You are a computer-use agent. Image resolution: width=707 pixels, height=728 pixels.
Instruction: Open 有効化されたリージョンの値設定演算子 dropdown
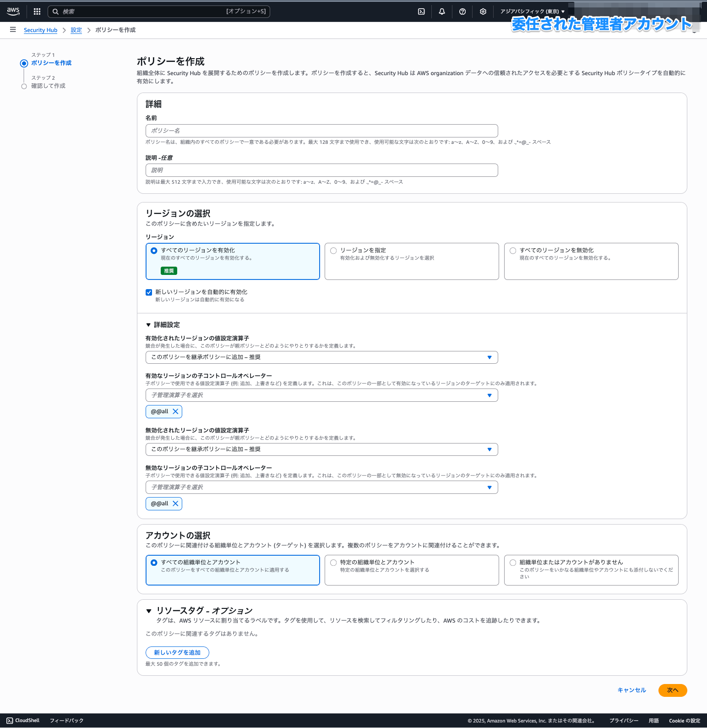(x=321, y=357)
